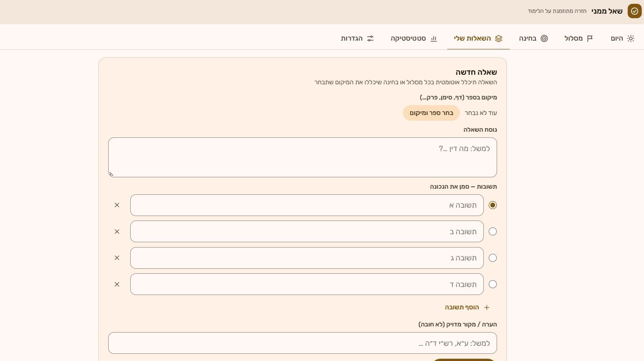Click the מיקום בספר (דף, סימן, פרק…) label
Viewport: 644px width, 361px height.
coord(458,98)
